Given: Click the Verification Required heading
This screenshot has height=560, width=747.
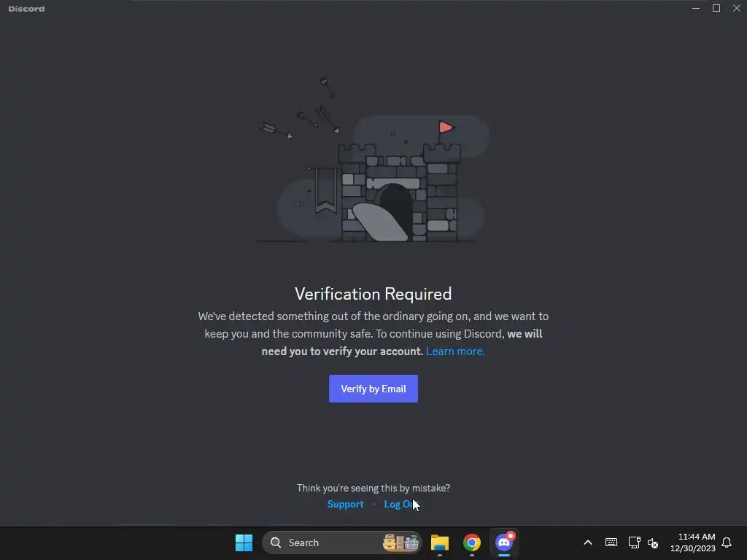Looking at the screenshot, I should click(x=373, y=294).
